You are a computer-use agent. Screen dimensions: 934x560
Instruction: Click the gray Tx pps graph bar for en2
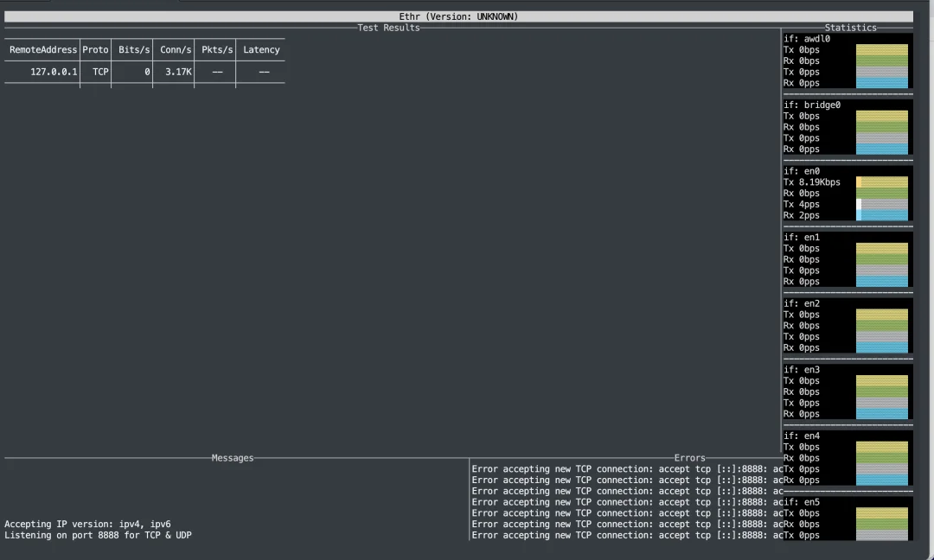coord(882,337)
